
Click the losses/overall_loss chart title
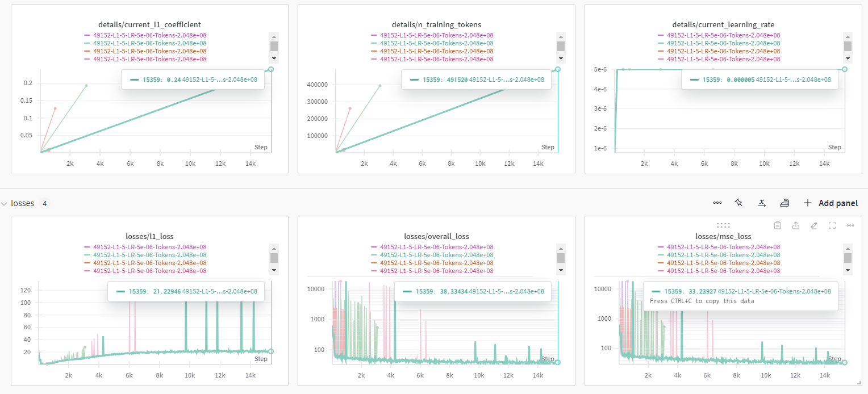click(x=436, y=236)
